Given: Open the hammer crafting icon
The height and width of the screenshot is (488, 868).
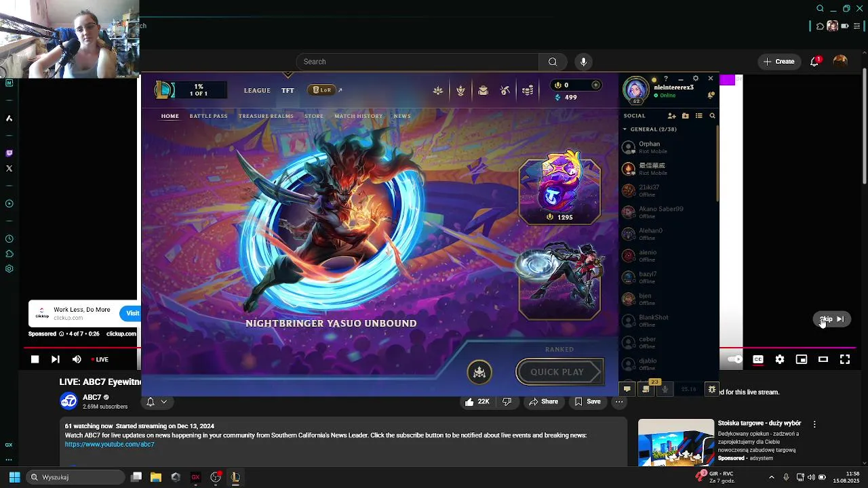Looking at the screenshot, I should click(x=505, y=90).
